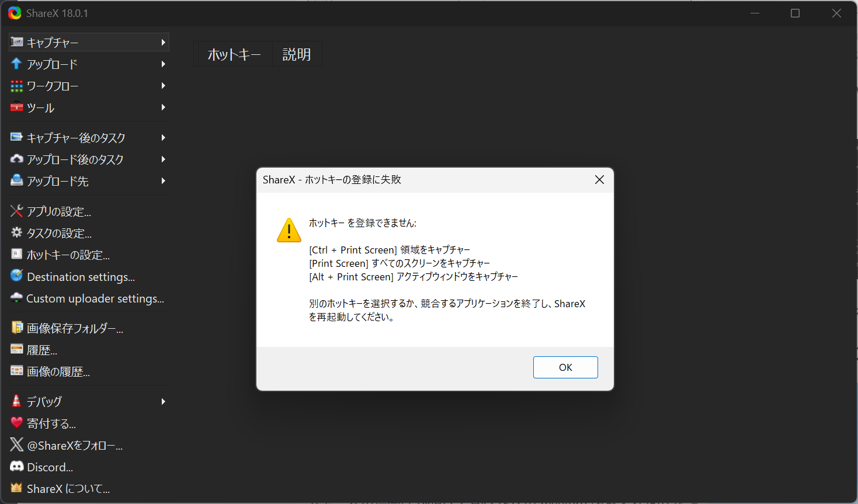Viewport: 858px width, 504px height.
Task: Click the blue upload arrow icon
Action: [x=16, y=64]
